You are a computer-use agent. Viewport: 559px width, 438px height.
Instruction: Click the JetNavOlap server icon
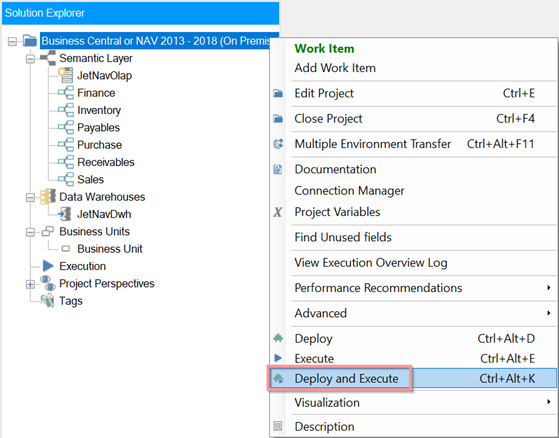pos(66,75)
